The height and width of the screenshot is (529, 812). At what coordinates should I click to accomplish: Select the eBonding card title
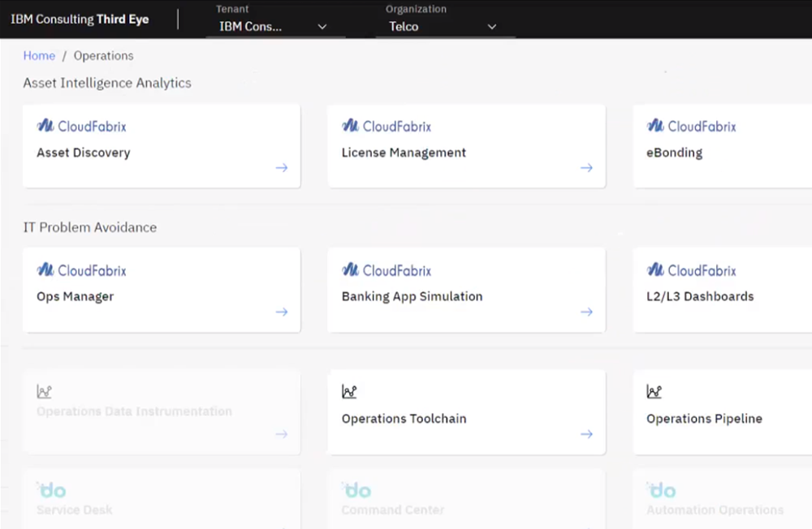[x=674, y=153]
